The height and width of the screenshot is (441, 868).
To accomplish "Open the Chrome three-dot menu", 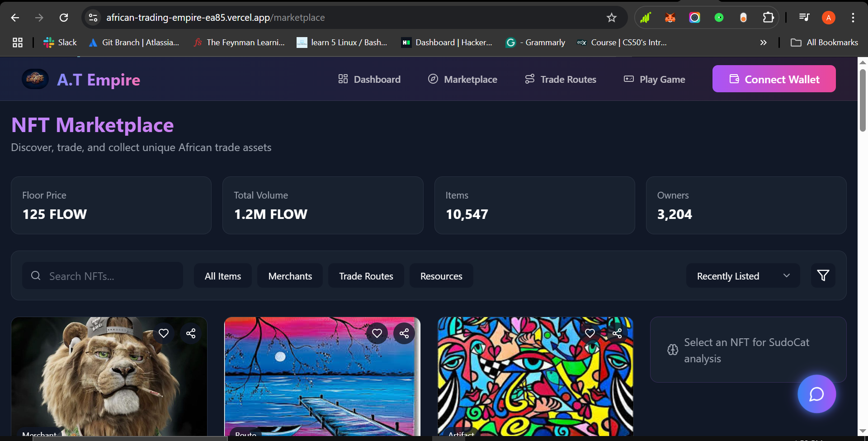I will [853, 18].
